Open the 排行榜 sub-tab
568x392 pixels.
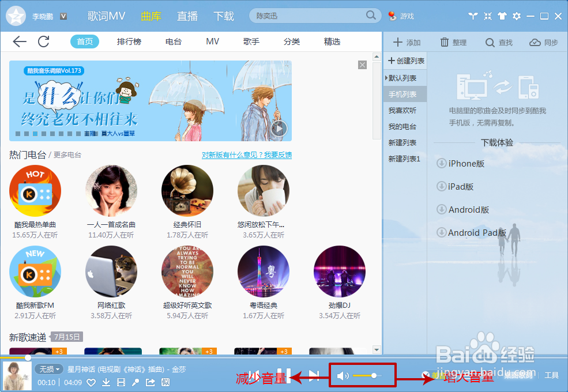(129, 42)
